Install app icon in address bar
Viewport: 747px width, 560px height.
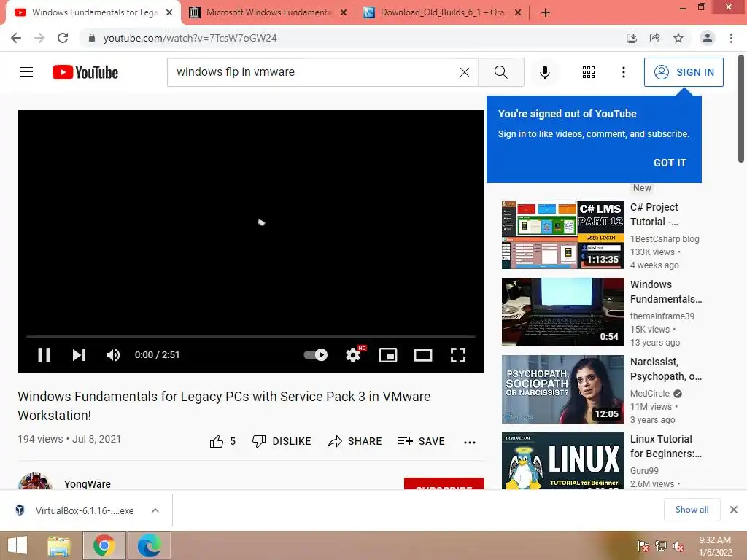[631, 38]
